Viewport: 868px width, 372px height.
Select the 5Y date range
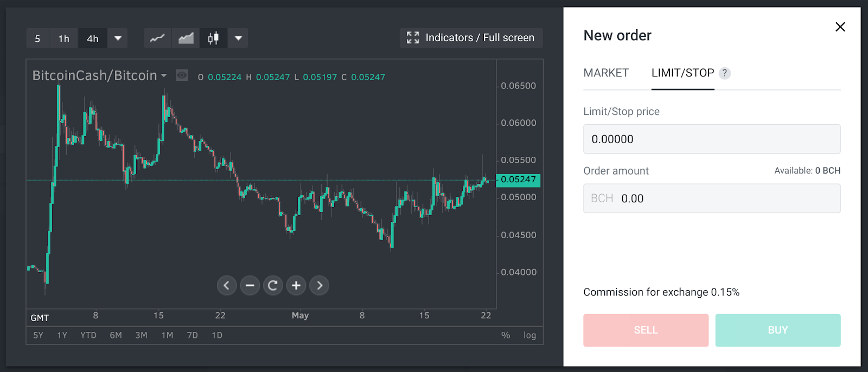tap(38, 335)
